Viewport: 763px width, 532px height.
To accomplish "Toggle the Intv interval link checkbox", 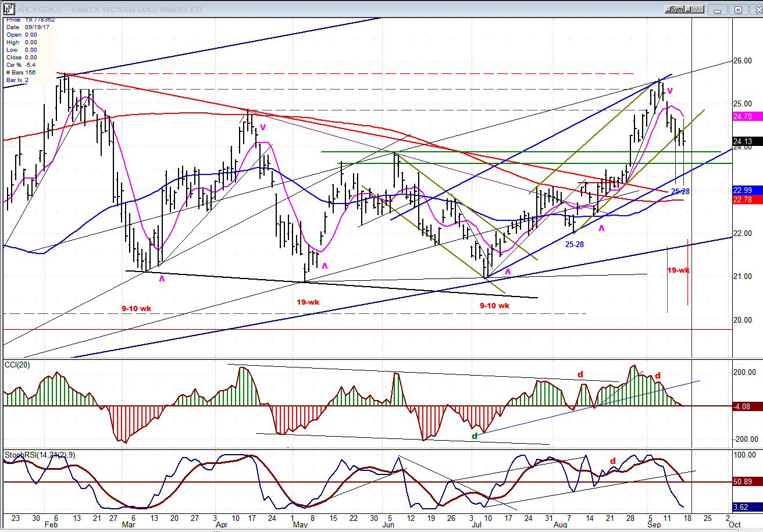I will [696, 9].
